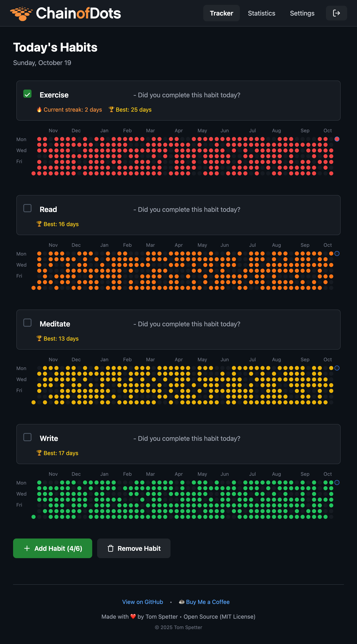This screenshot has width=357, height=644.
Task: Click the plus icon inside Add Habit
Action: point(27,548)
